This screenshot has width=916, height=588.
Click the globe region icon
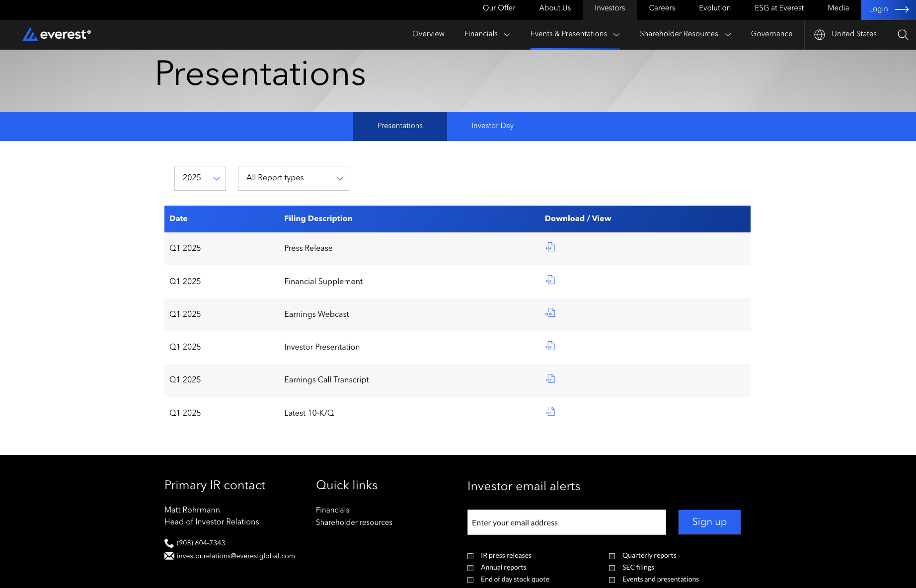(820, 34)
